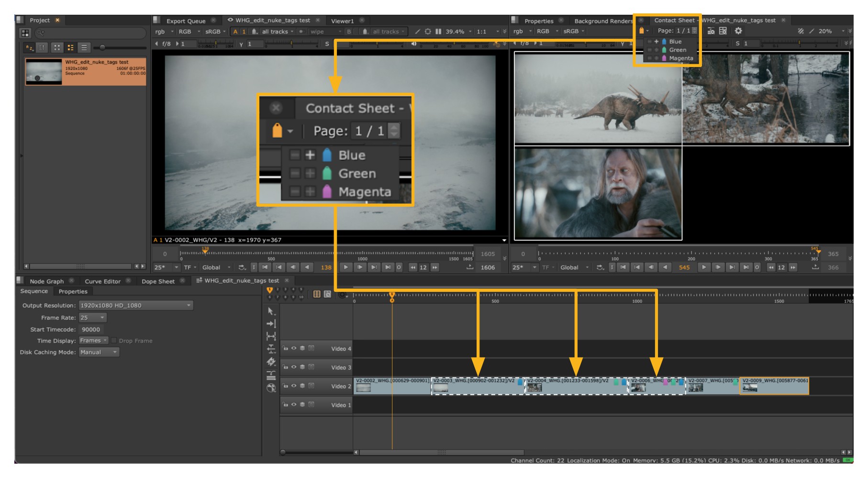Click the viewer audio speaker icon
The image size is (868, 478).
point(414,44)
